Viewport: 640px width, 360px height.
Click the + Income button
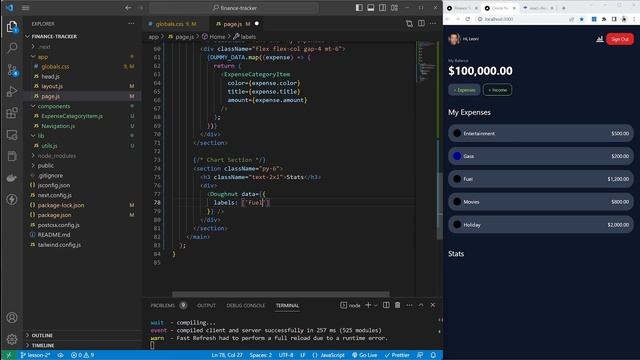(497, 90)
